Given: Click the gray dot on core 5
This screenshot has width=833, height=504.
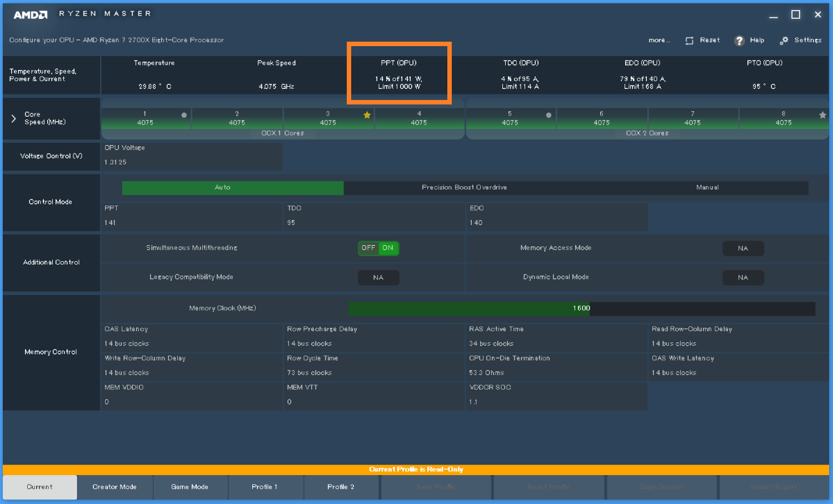Looking at the screenshot, I should coord(548,115).
